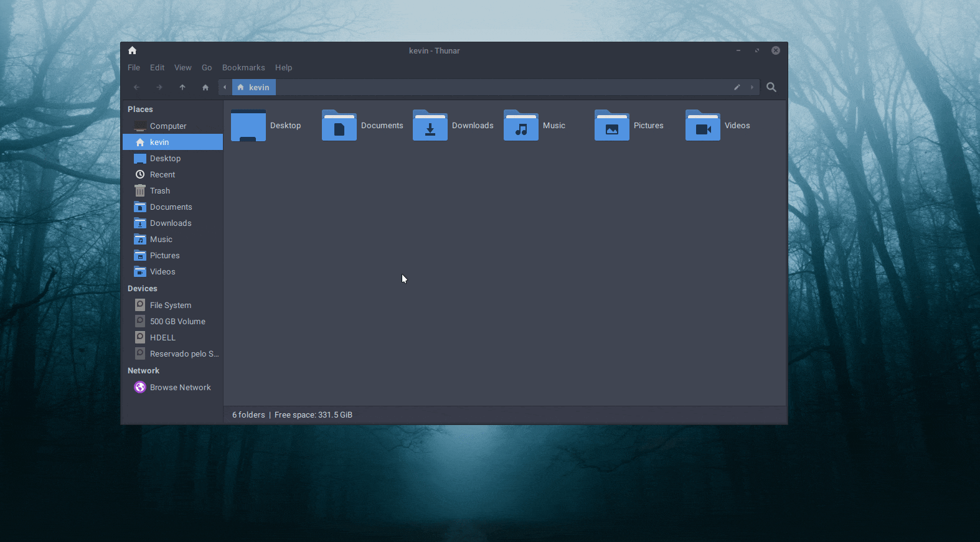Open the View menu
The width and height of the screenshot is (980, 542).
[x=182, y=68]
